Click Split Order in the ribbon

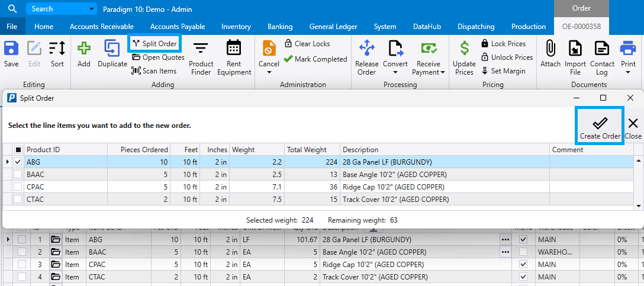tap(155, 44)
